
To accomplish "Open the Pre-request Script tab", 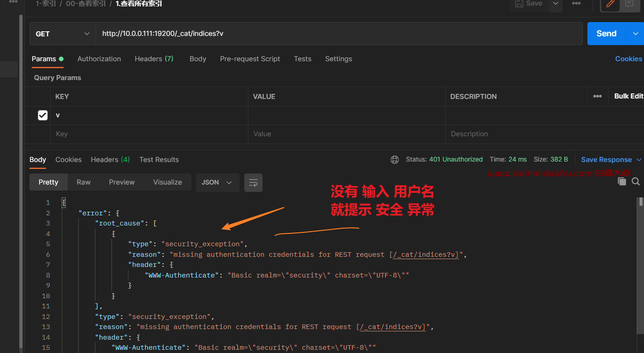I will 250,59.
